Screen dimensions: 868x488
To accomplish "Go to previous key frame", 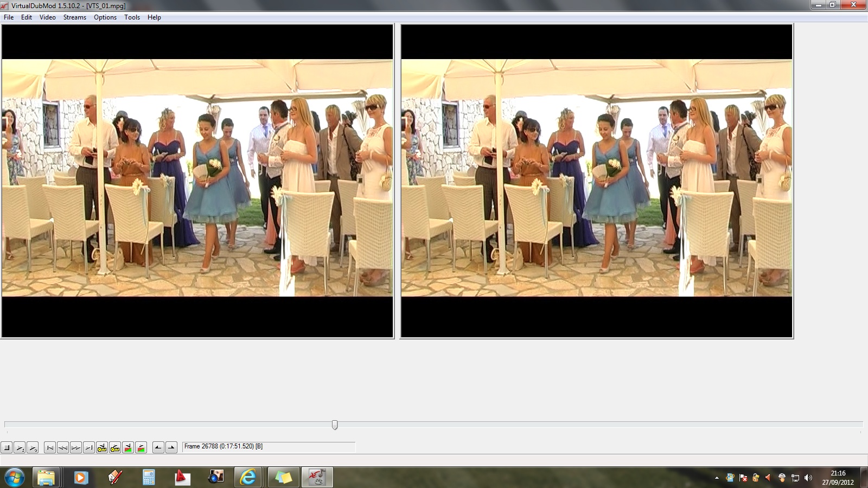I will pyautogui.click(x=102, y=447).
